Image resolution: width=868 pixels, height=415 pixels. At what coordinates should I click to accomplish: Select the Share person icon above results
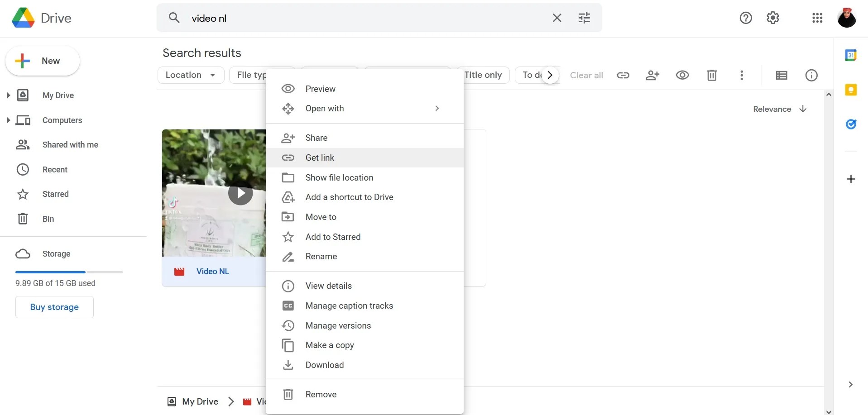652,75
